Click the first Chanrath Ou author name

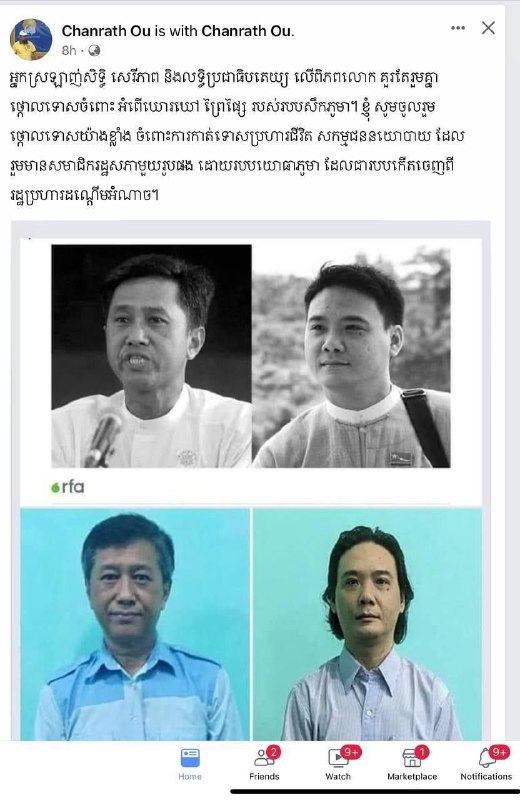pyautogui.click(x=106, y=31)
